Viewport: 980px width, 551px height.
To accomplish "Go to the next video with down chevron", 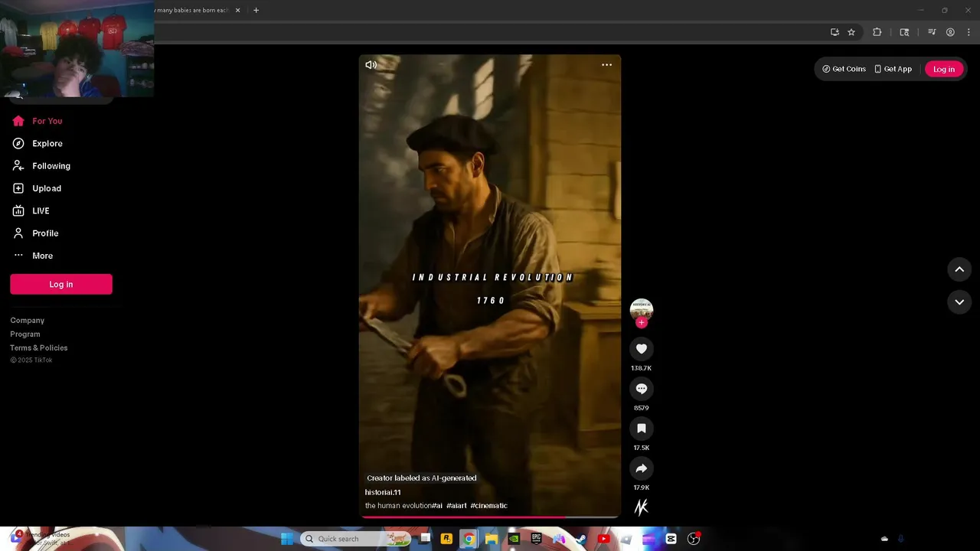I will coord(959,302).
